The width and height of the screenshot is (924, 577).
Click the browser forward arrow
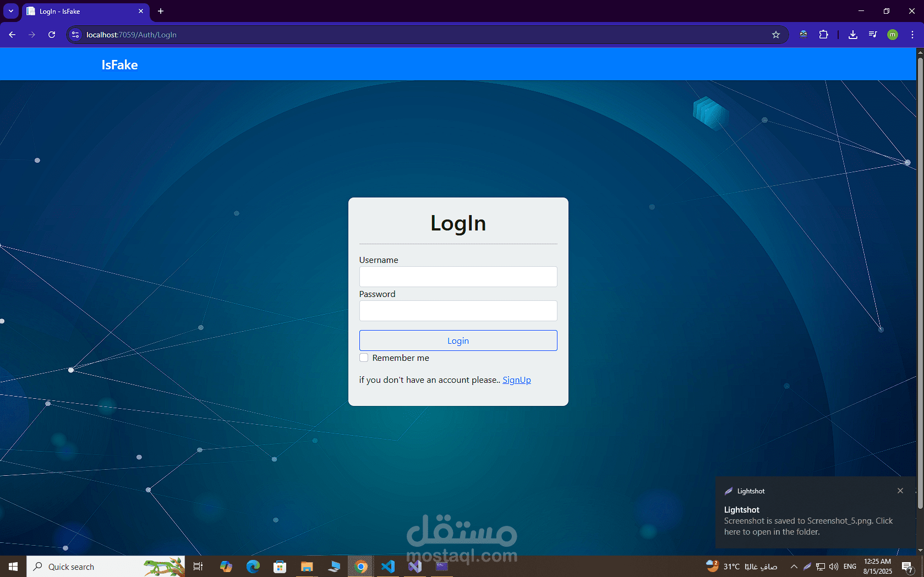point(32,35)
